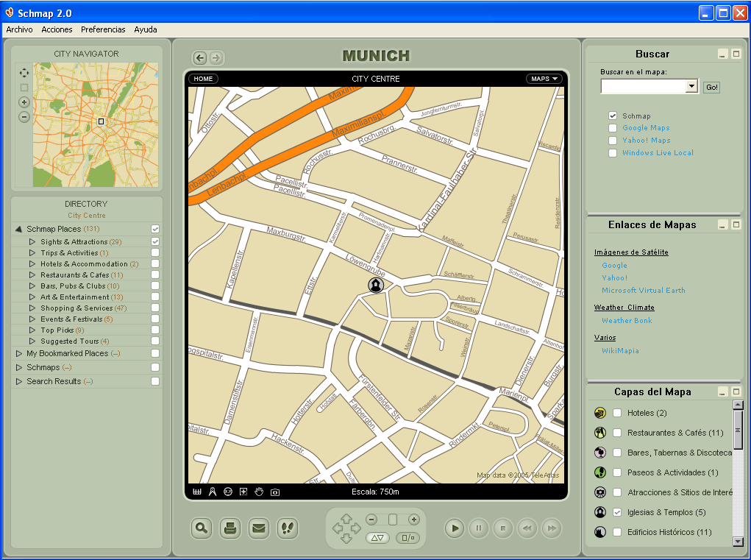This screenshot has height=560, width=751.
Task: Open the MAPS dropdown
Action: (x=544, y=79)
